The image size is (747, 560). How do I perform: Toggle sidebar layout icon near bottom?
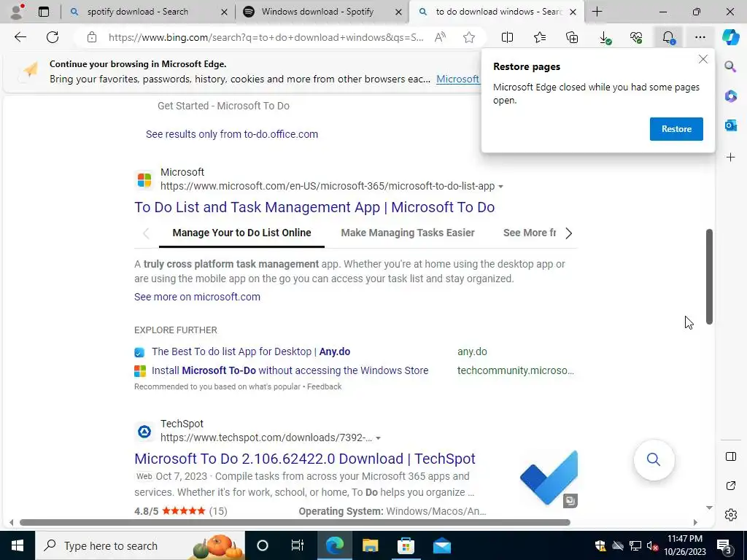731,456
